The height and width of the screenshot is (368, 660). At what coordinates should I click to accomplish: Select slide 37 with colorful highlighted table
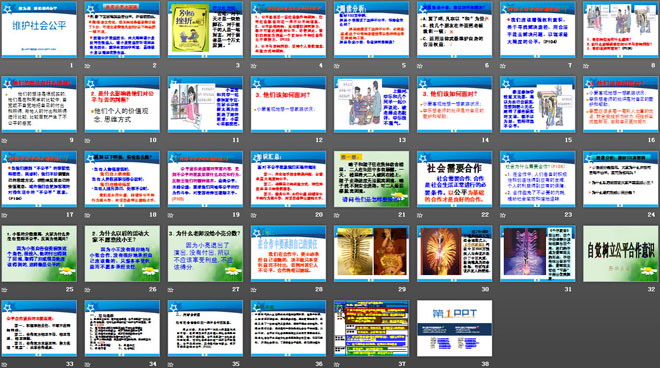coord(372,328)
